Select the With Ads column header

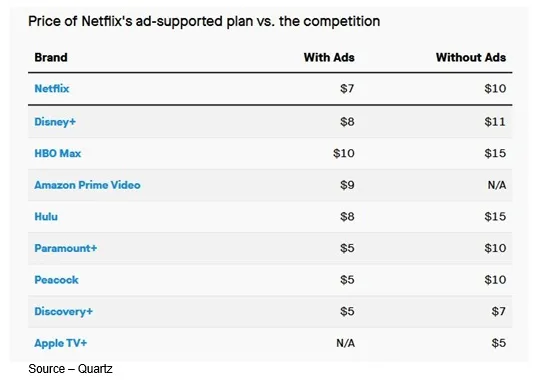point(329,57)
